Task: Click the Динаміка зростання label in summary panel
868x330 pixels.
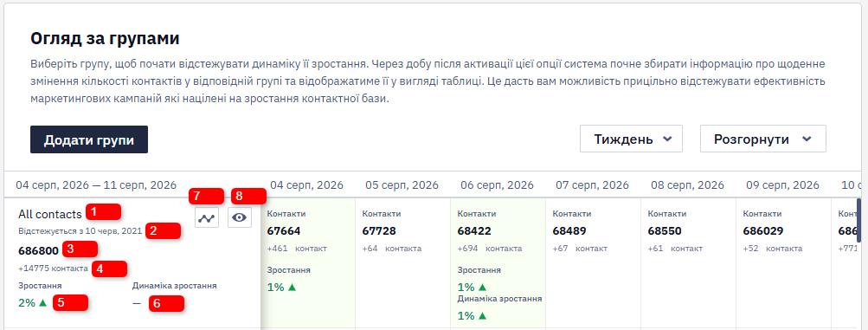Action: [174, 286]
